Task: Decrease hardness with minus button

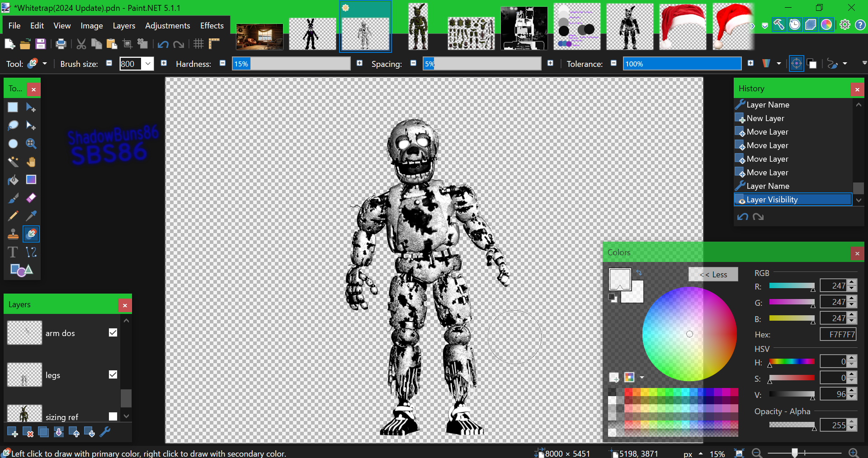Action: (x=222, y=63)
